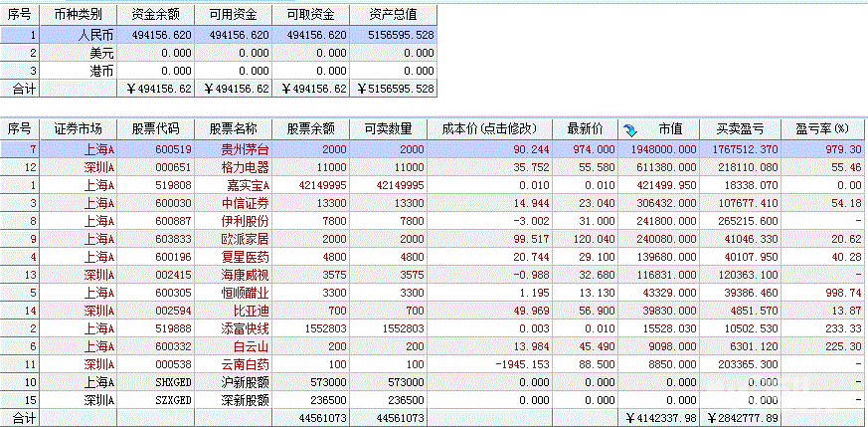Sort holdings by 股票代码 column header

click(155, 129)
